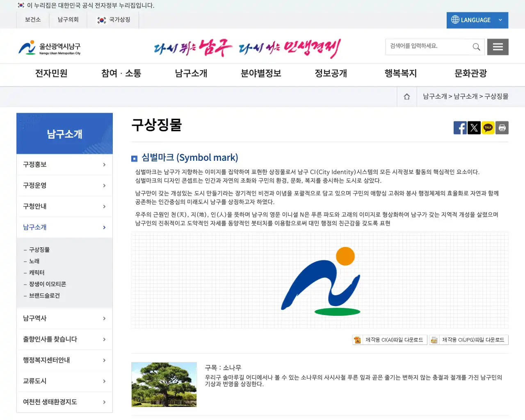
Task: Click the search magnifier icon
Action: pos(476,47)
